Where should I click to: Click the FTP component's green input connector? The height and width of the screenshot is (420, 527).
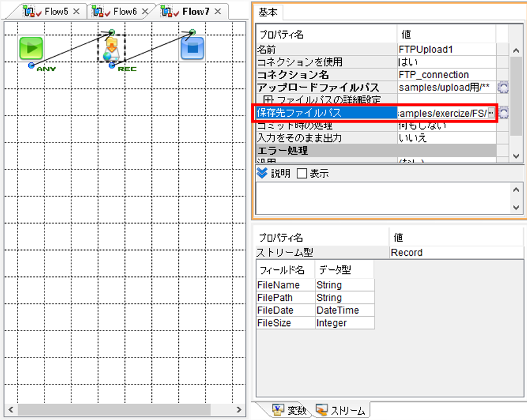coord(112,32)
